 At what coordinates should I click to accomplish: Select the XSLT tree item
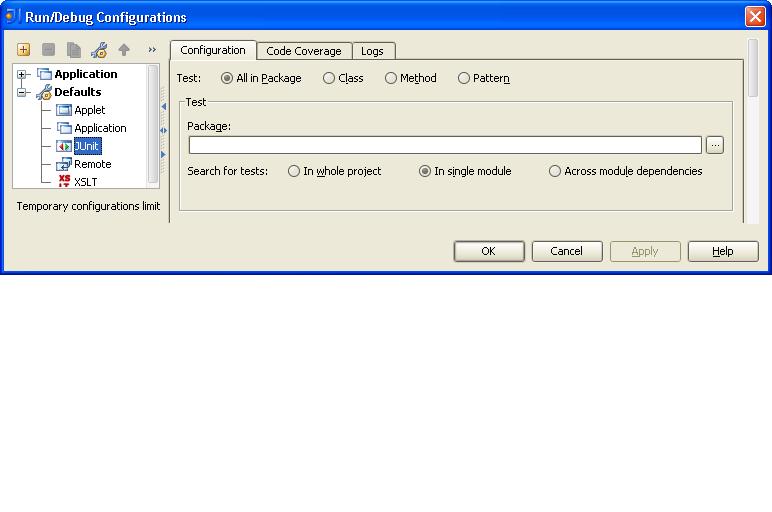tap(86, 182)
